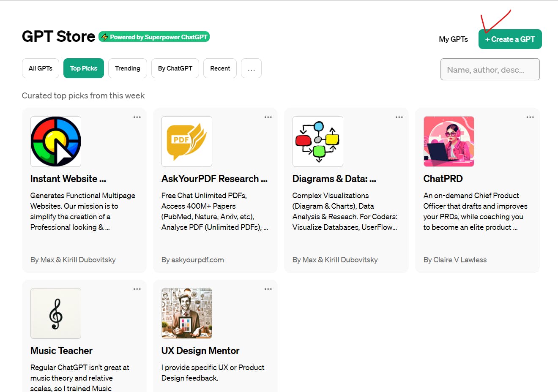Switch to the Recent tab
The image size is (558, 392).
220,68
